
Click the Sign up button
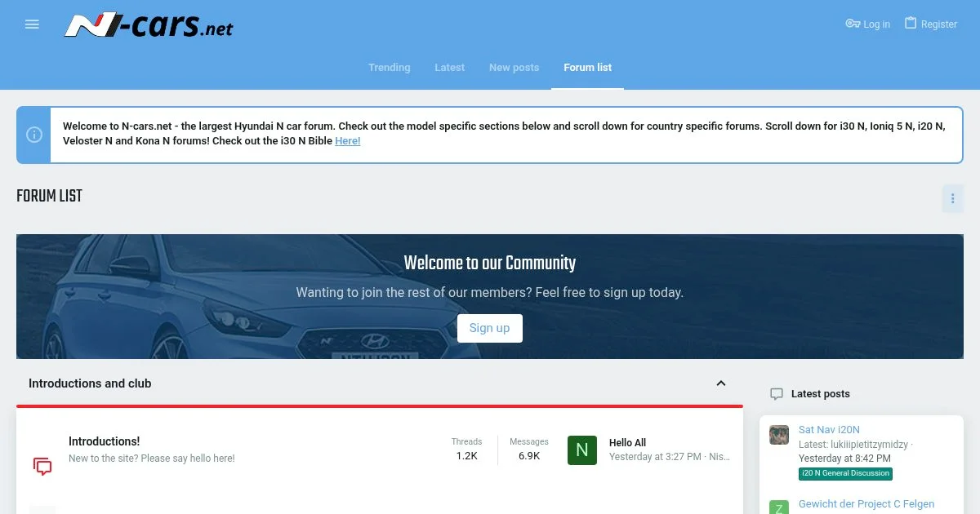(489, 328)
